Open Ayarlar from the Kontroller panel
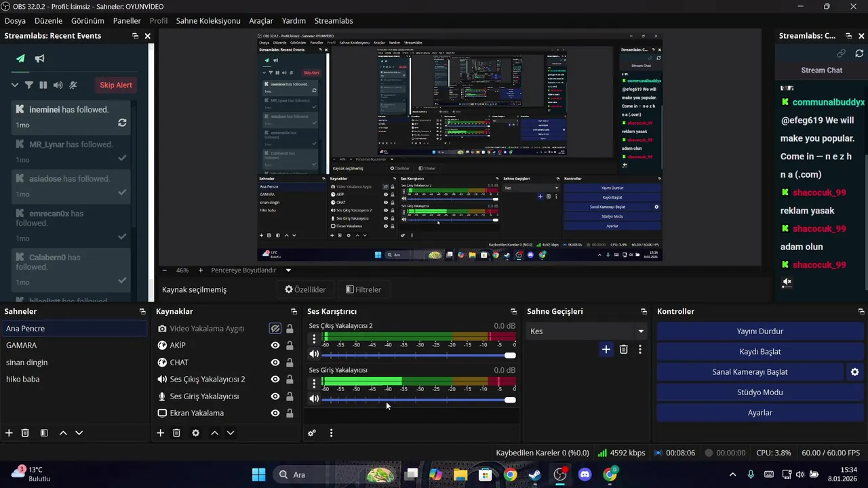868x488 pixels. [759, 412]
